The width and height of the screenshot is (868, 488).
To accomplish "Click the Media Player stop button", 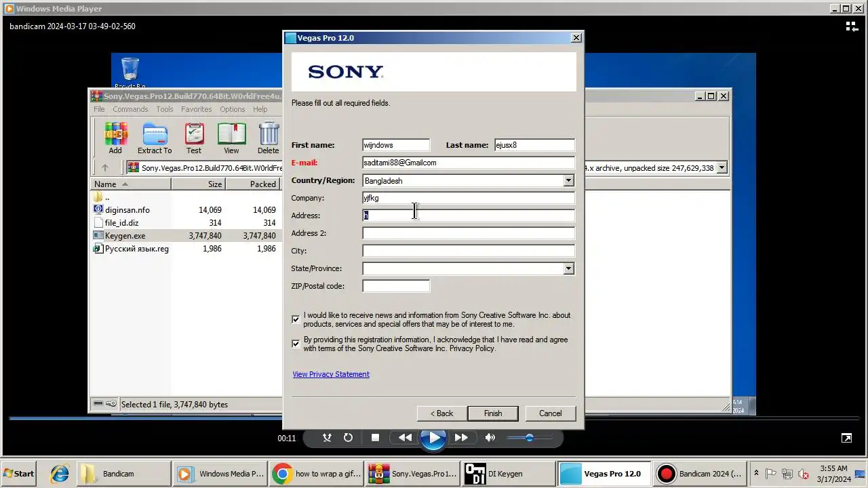I will (375, 438).
